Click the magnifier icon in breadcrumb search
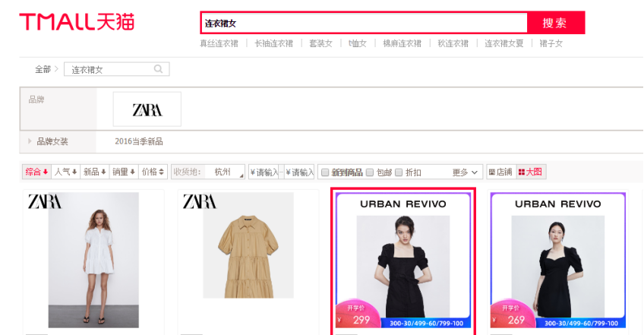Screen dimensions: 644x335 (x=158, y=69)
